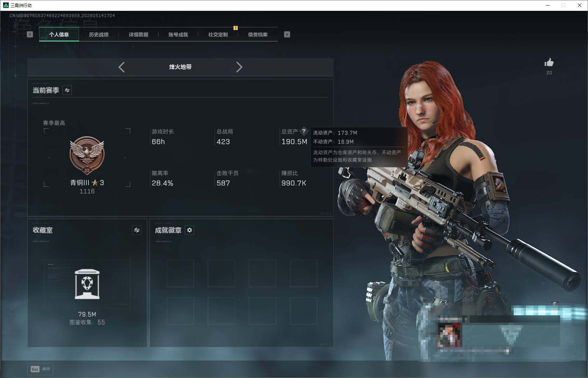Click the 收藏室 value 79.5M
This screenshot has height=378, width=588.
pos(87,314)
